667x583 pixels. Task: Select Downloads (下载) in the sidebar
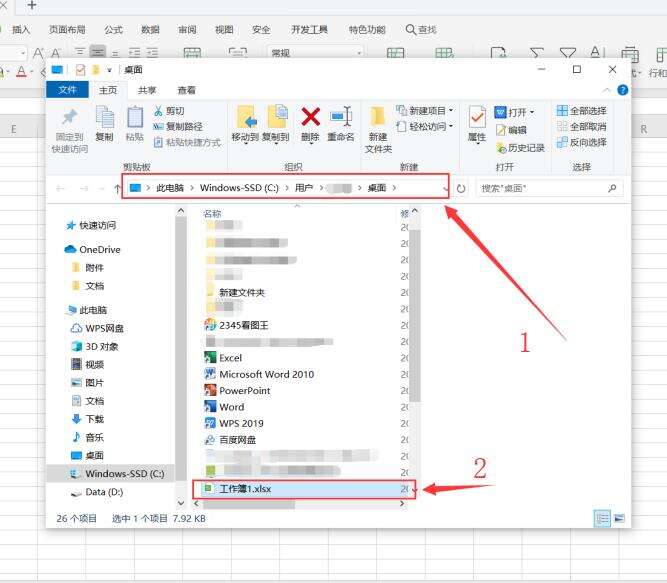coord(88,419)
